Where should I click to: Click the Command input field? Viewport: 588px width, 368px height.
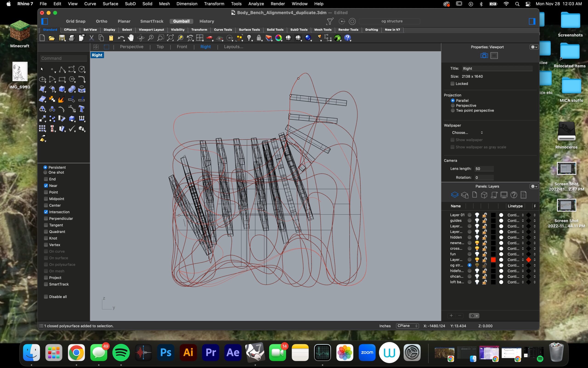pos(64,58)
